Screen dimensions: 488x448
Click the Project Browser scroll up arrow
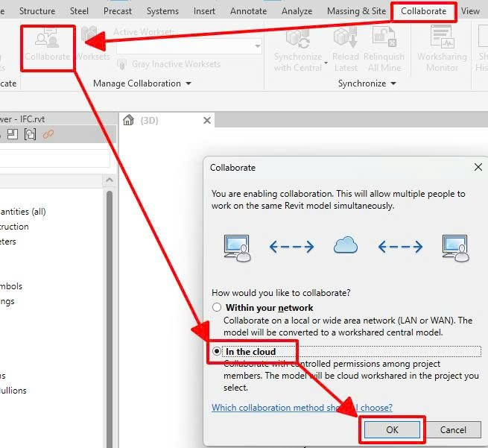[x=110, y=180]
